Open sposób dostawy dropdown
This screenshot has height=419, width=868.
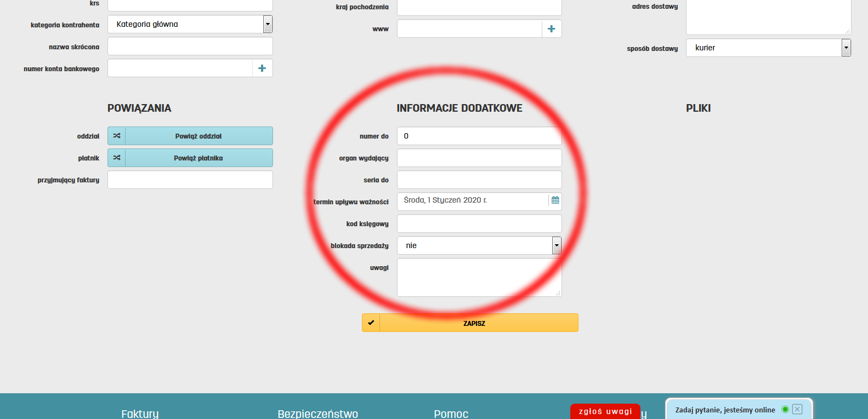click(846, 48)
